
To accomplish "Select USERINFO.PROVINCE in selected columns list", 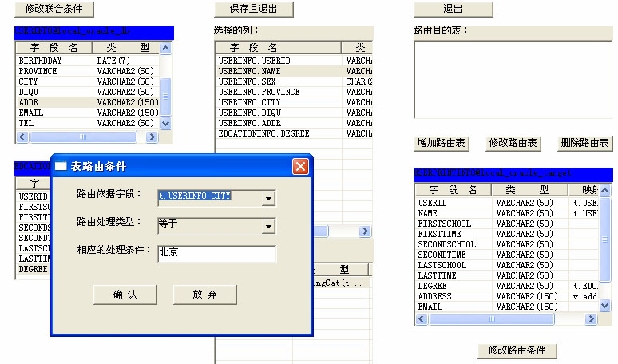I will tap(259, 92).
